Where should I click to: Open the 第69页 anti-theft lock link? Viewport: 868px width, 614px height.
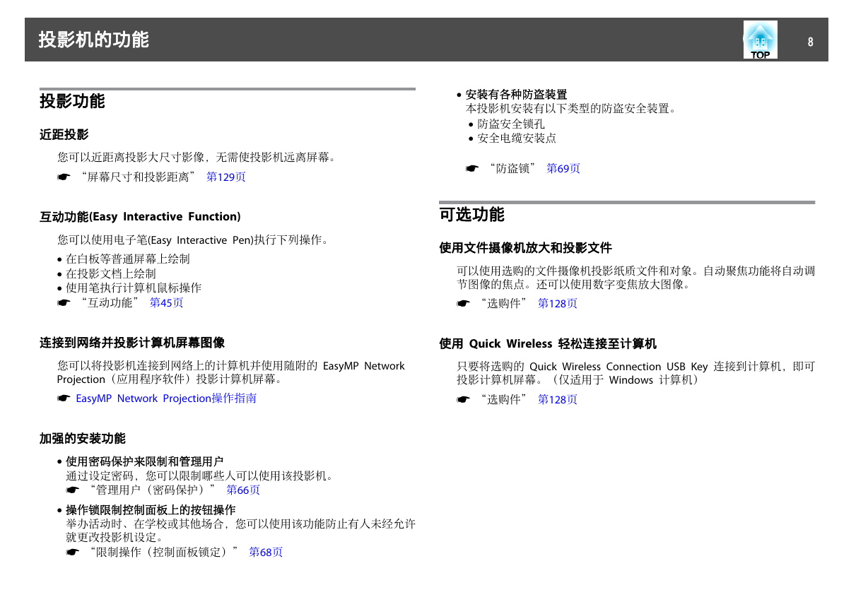(x=563, y=168)
